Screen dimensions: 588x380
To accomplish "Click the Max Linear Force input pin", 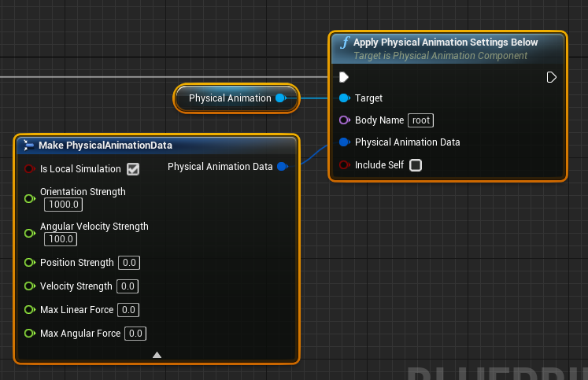I will point(30,310).
